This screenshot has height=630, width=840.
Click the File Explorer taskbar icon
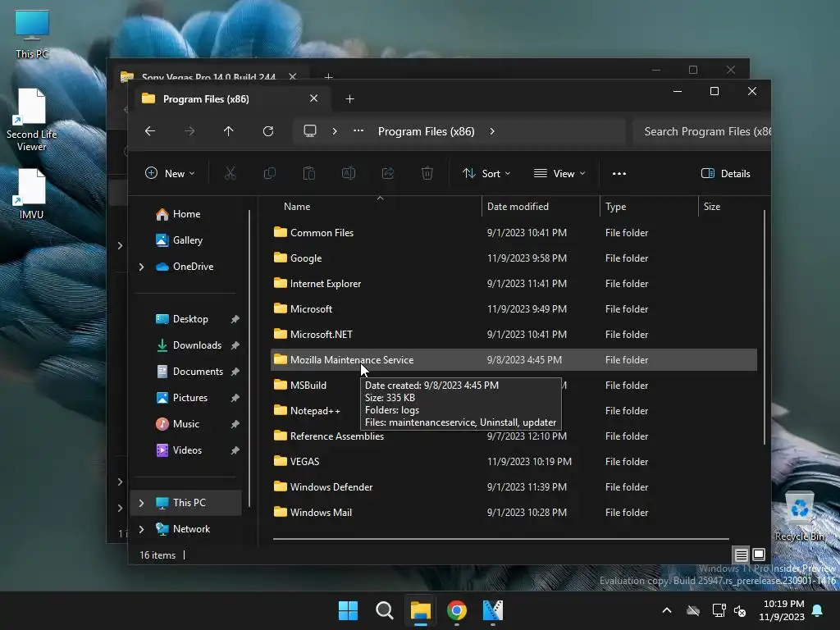[x=421, y=610]
